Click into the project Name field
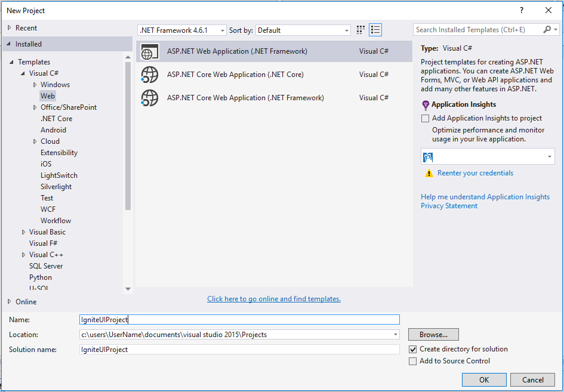564x392 pixels. pos(239,320)
